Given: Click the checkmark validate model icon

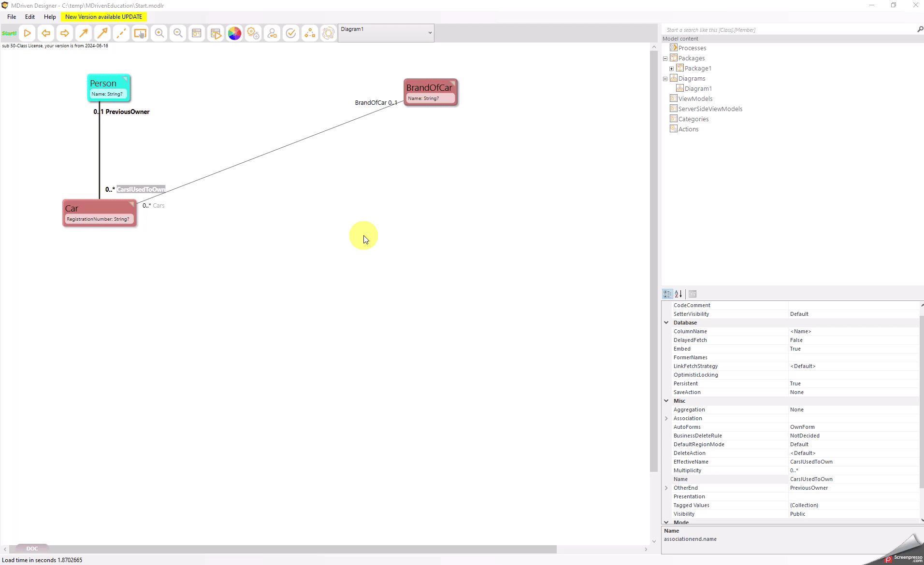Looking at the screenshot, I should pos(291,33).
